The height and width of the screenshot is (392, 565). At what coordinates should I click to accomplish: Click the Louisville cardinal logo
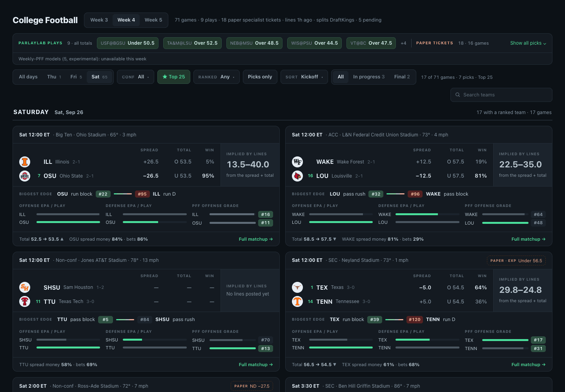[x=297, y=176]
